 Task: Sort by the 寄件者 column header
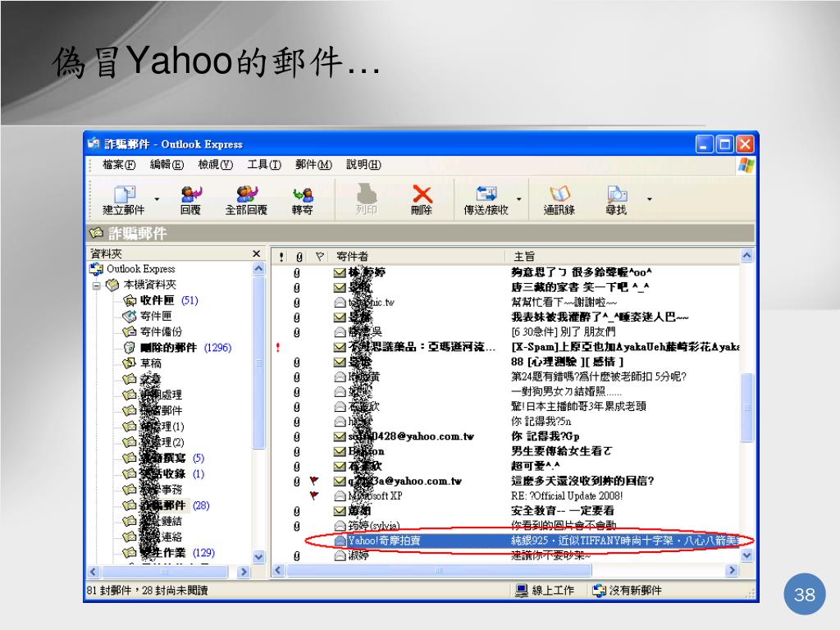418,256
